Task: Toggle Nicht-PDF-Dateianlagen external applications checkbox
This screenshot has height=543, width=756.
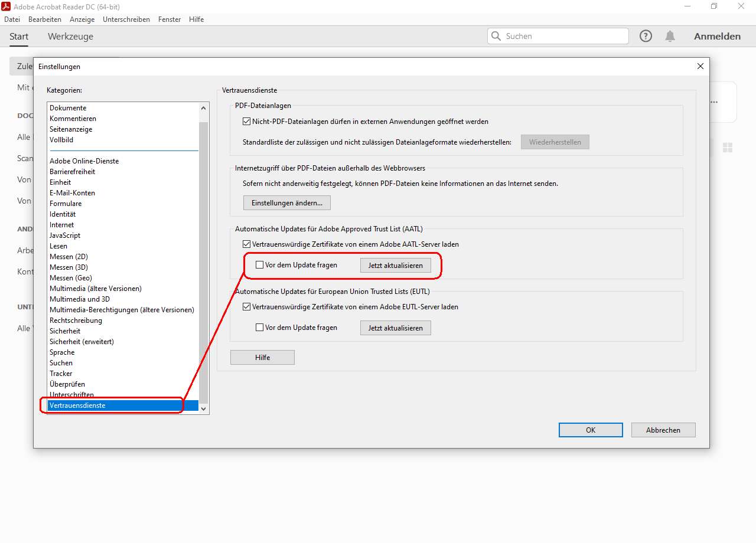Action: (x=247, y=122)
